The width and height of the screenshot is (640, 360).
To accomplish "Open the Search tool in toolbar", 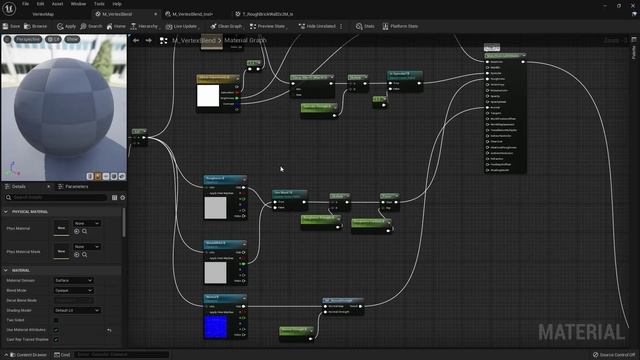I will (x=91, y=26).
